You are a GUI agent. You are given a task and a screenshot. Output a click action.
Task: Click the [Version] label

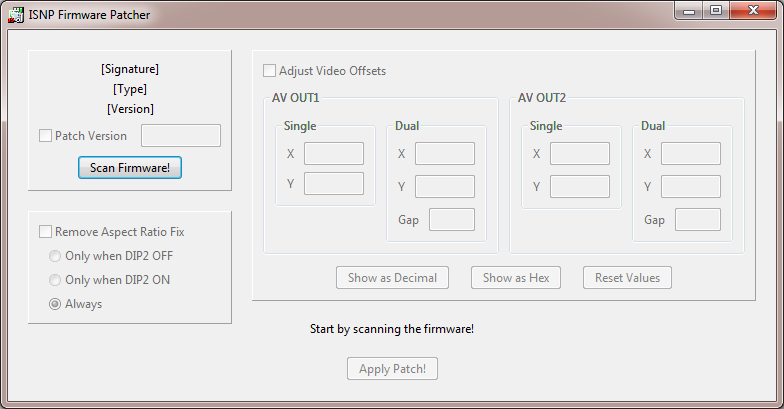pyautogui.click(x=130, y=109)
